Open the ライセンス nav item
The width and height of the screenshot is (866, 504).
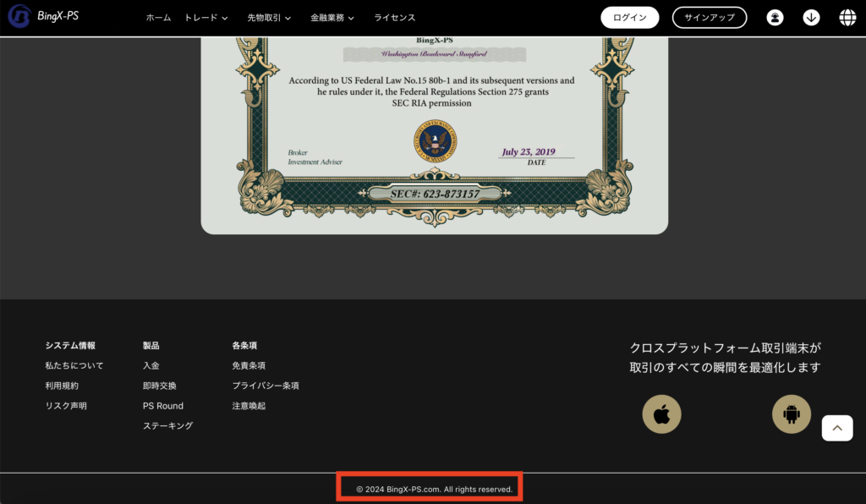coord(394,18)
